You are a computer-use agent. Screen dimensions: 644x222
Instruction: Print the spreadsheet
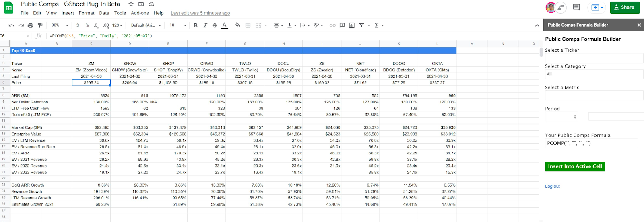point(31,25)
